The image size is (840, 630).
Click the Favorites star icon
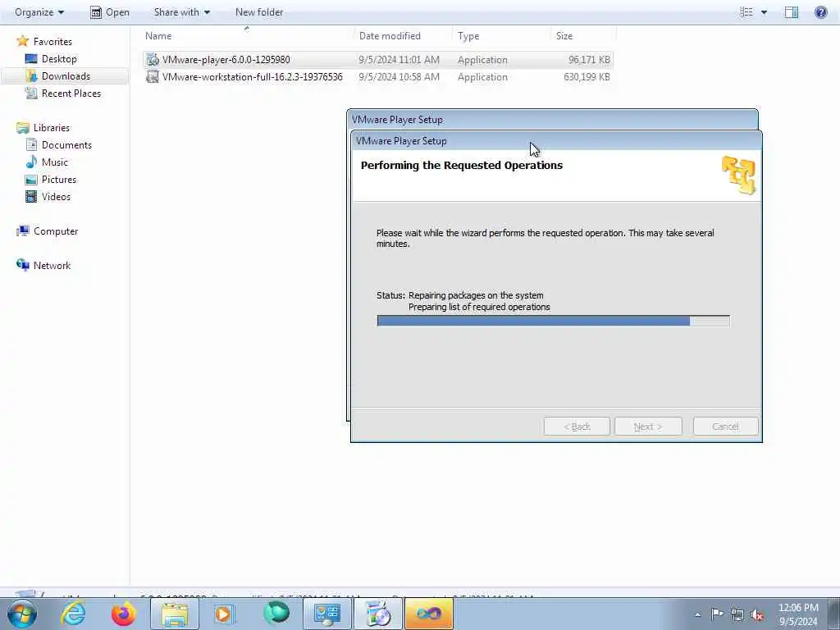(x=22, y=41)
